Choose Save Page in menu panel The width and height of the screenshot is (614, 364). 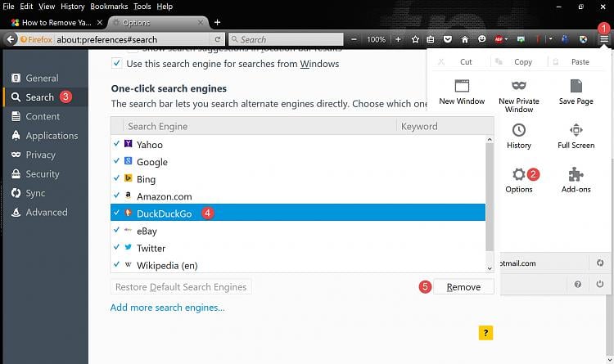576,92
